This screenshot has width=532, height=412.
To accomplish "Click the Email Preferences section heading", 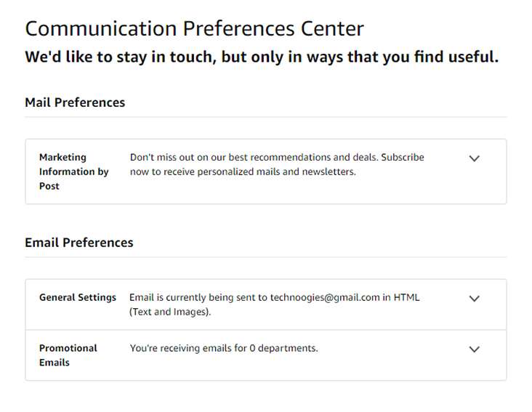I will pyautogui.click(x=79, y=243).
